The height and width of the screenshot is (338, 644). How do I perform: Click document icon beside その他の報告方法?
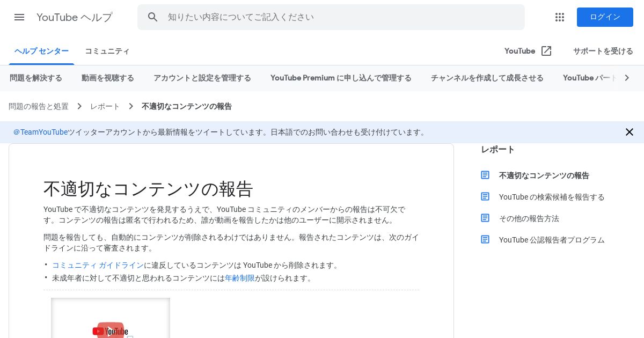(x=485, y=218)
